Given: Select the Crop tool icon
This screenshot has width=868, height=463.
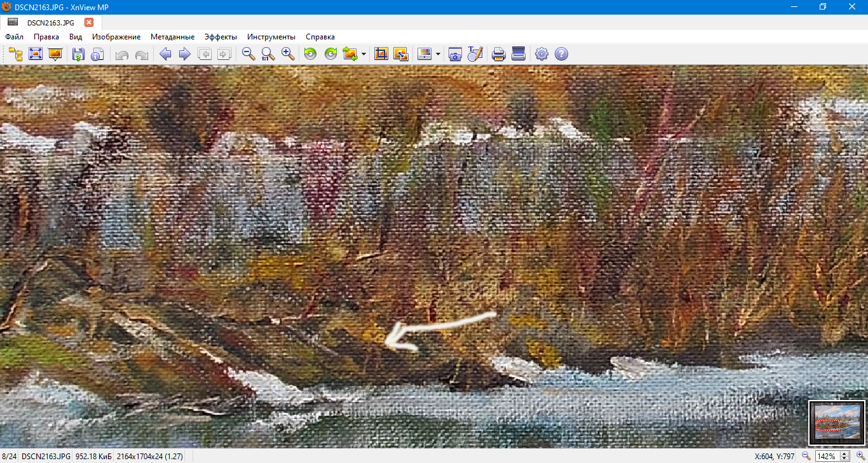Looking at the screenshot, I should pyautogui.click(x=381, y=54).
